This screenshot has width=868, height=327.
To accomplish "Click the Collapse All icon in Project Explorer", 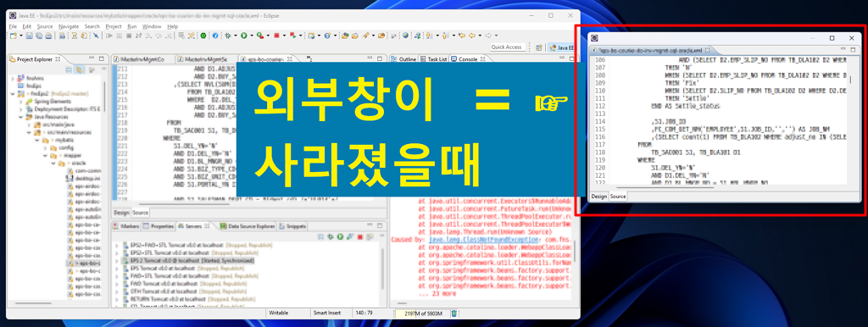I will 69,69.
